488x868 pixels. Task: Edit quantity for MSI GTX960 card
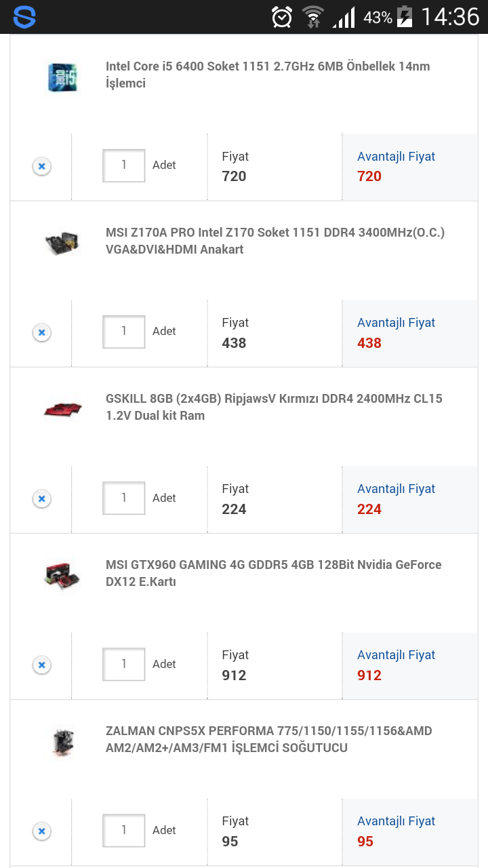124,664
